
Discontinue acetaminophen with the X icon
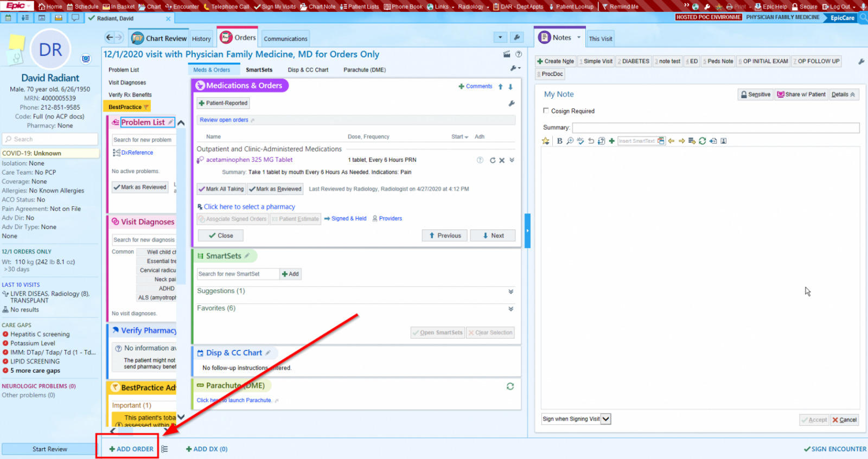pyautogui.click(x=502, y=160)
